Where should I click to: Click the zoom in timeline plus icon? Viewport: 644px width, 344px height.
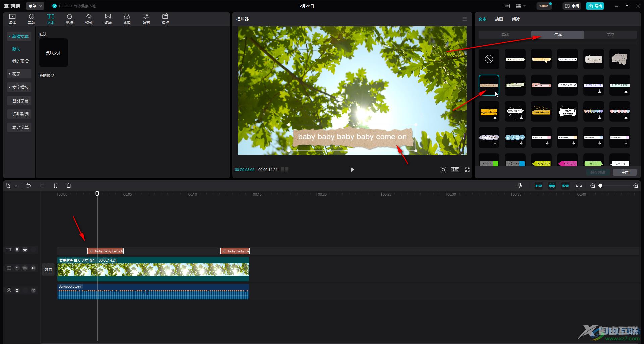(x=636, y=186)
